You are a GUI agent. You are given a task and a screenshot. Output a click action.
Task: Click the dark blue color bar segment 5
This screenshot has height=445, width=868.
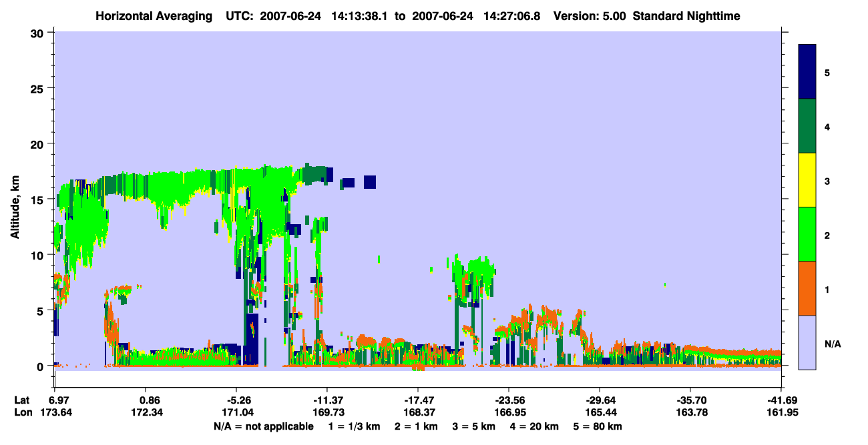point(807,72)
